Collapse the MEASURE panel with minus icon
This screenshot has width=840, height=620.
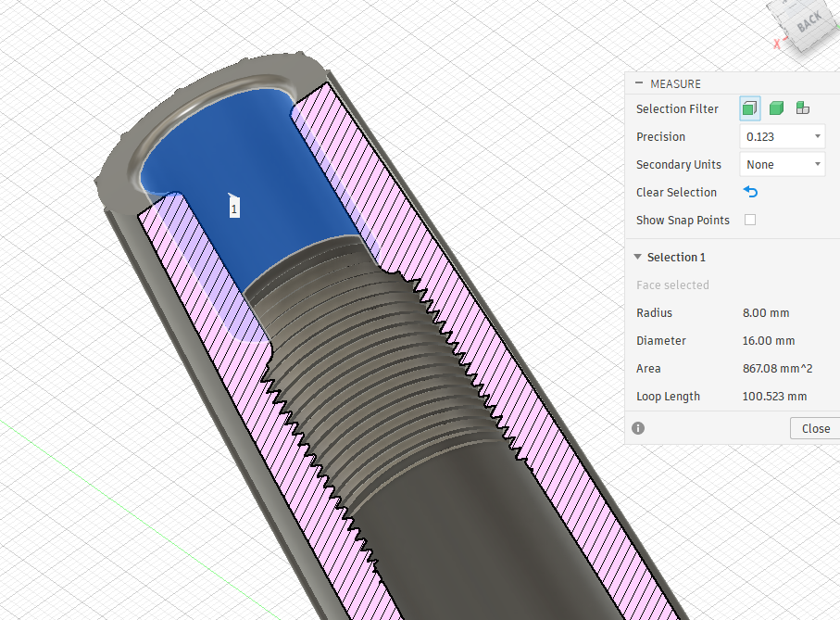[x=639, y=83]
